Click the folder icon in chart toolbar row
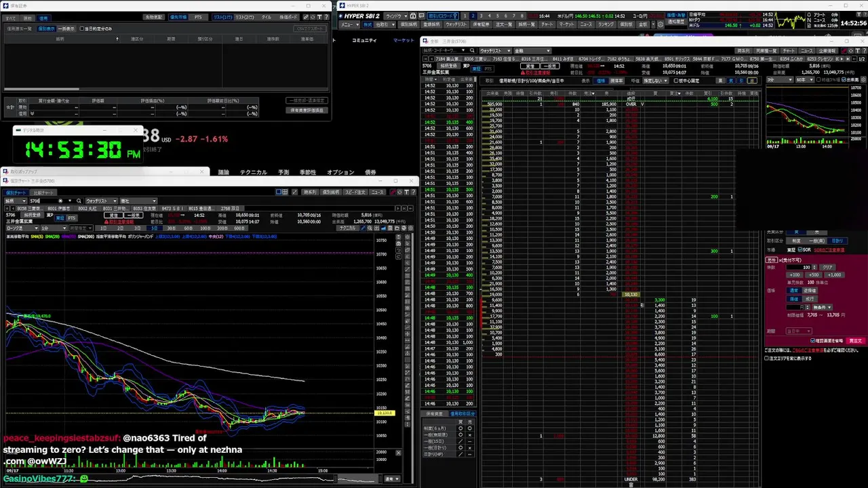868x488 pixels. pyautogui.click(x=397, y=228)
